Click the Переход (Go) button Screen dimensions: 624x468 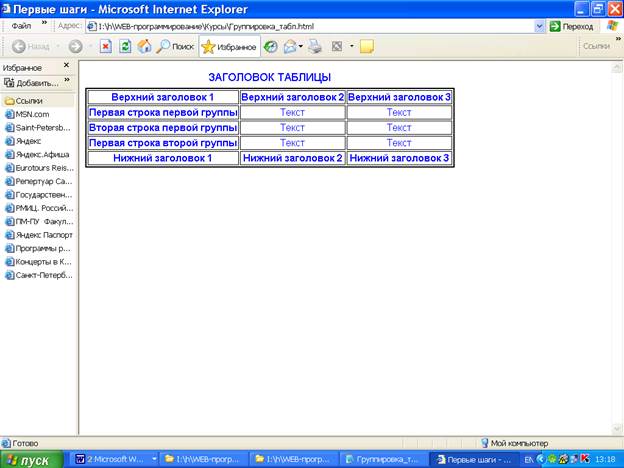pyautogui.click(x=571, y=27)
